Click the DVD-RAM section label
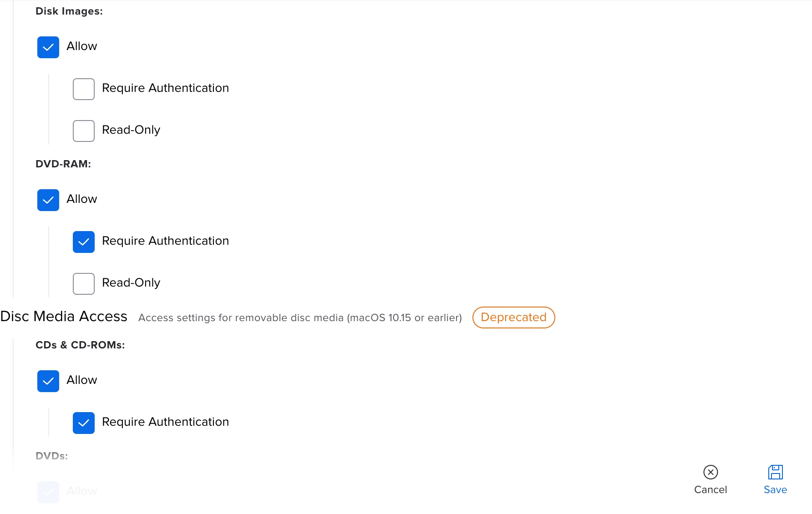Viewport: 812px width, 514px height. click(x=63, y=164)
